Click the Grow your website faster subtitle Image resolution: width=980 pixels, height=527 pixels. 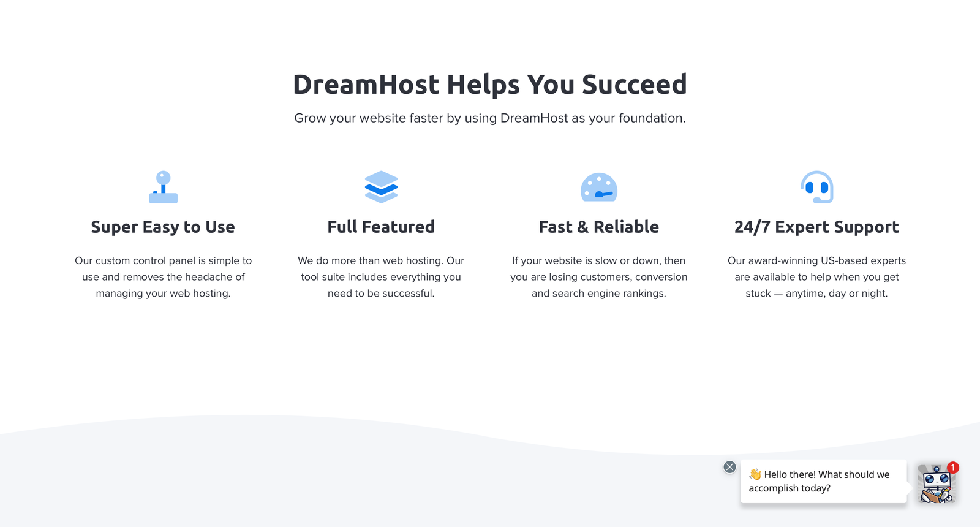490,118
